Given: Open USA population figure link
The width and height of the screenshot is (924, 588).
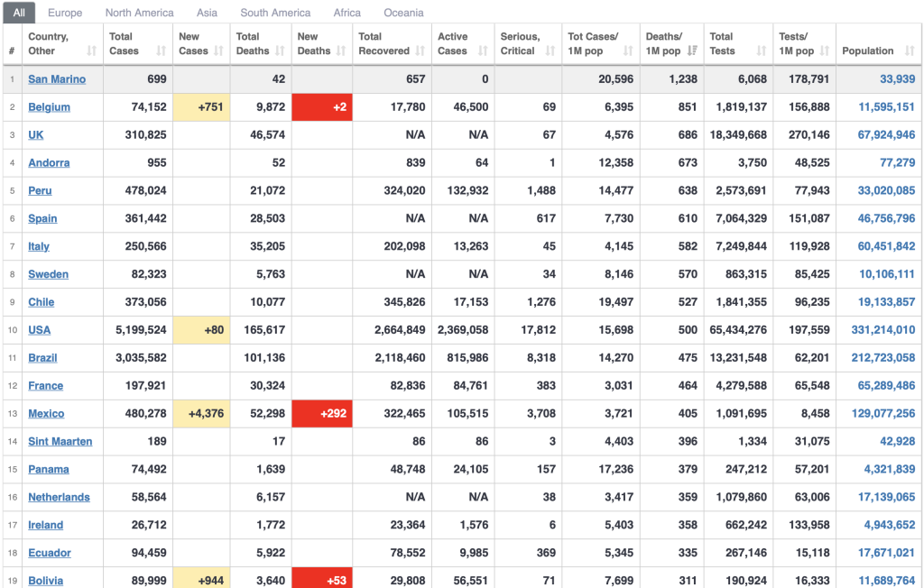Looking at the screenshot, I should 882,330.
